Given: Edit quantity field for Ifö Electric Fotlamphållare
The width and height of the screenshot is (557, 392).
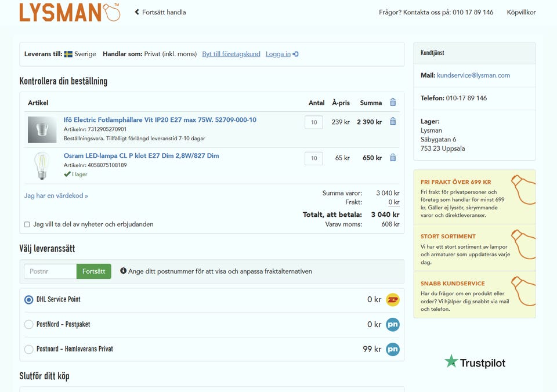Looking at the screenshot, I should 314,122.
